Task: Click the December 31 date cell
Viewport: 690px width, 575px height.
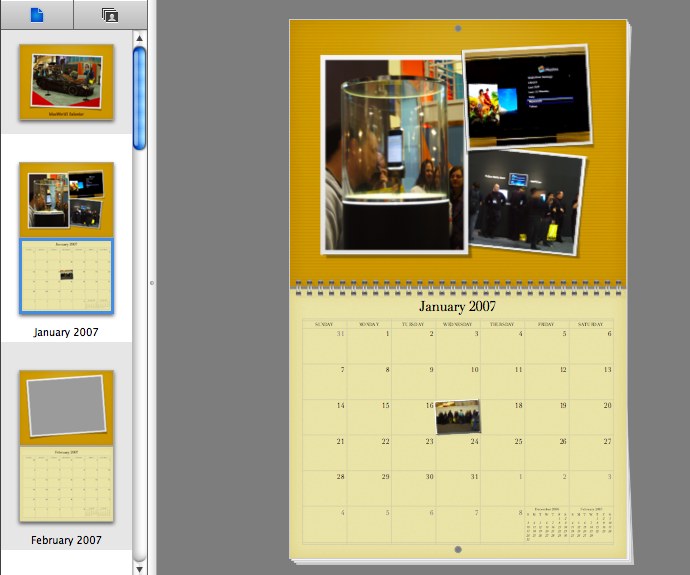Action: coord(324,346)
